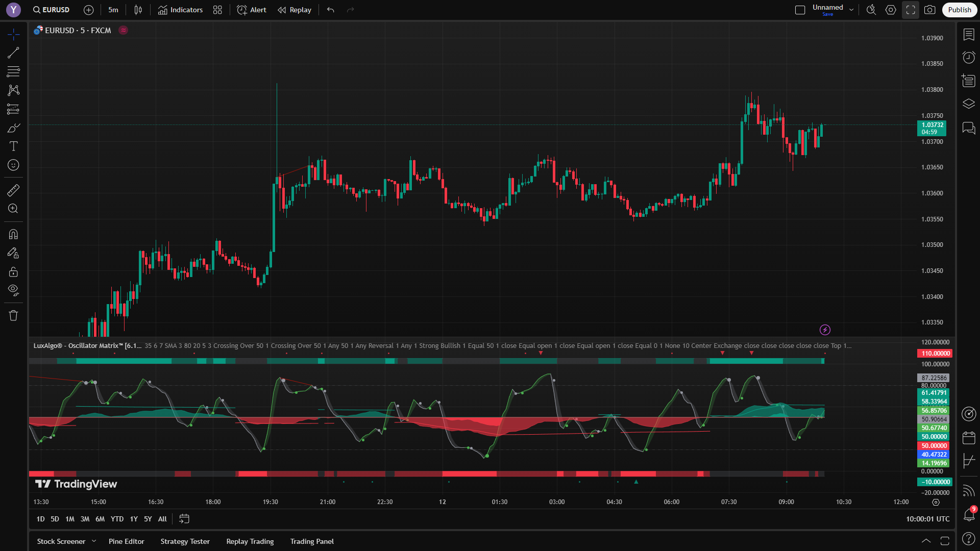This screenshot has width=980, height=551.
Task: Click the trash remove drawings icon
Action: click(x=13, y=315)
